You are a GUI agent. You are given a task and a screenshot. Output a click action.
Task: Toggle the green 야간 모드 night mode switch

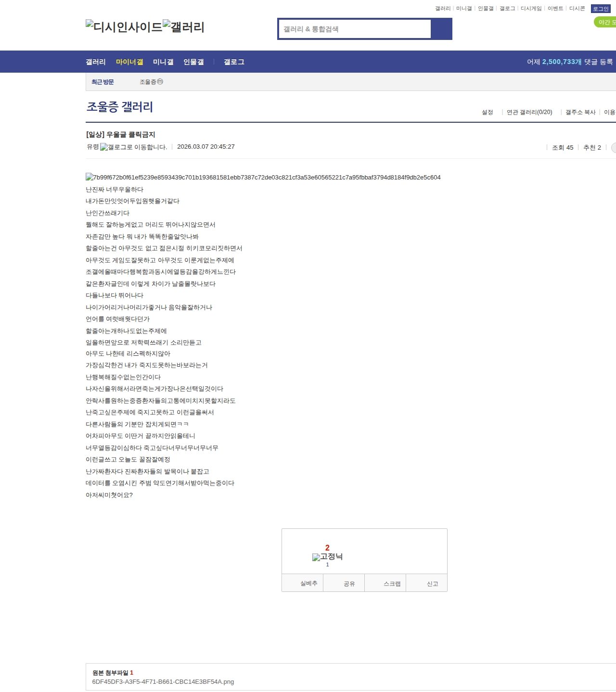(605, 22)
